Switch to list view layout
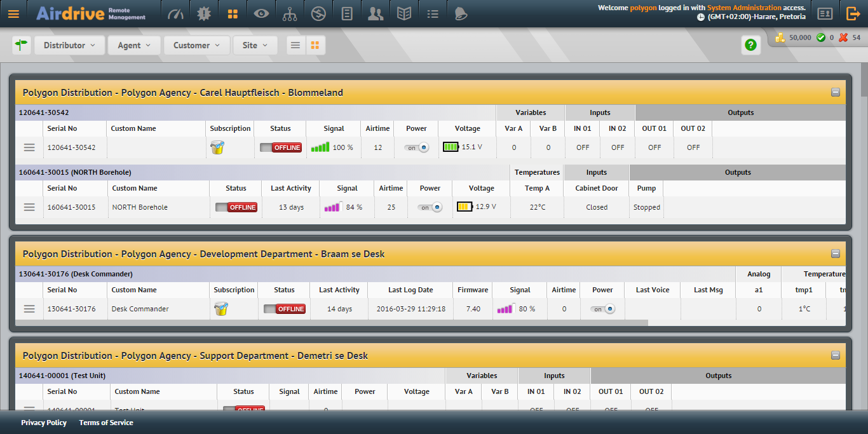This screenshot has height=434, width=868. pos(295,45)
